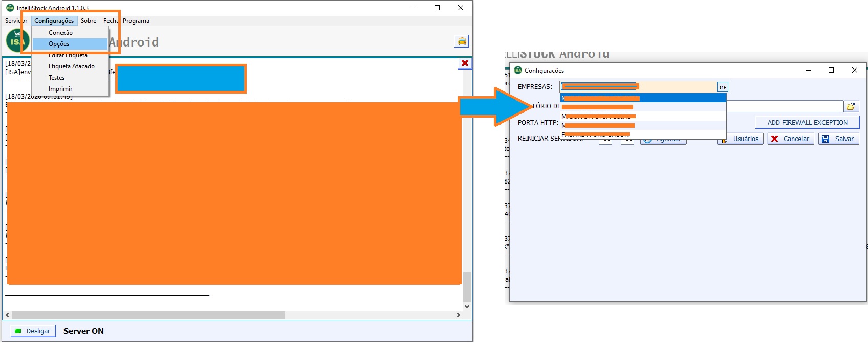The image size is (868, 344).
Task: Click the horizontal scrollbar of the log
Action: click(x=148, y=315)
